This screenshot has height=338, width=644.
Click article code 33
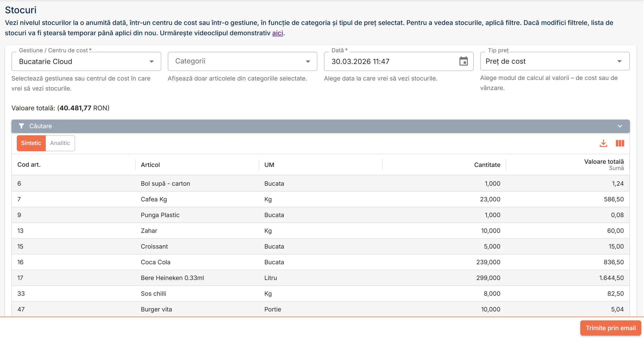(x=21, y=294)
